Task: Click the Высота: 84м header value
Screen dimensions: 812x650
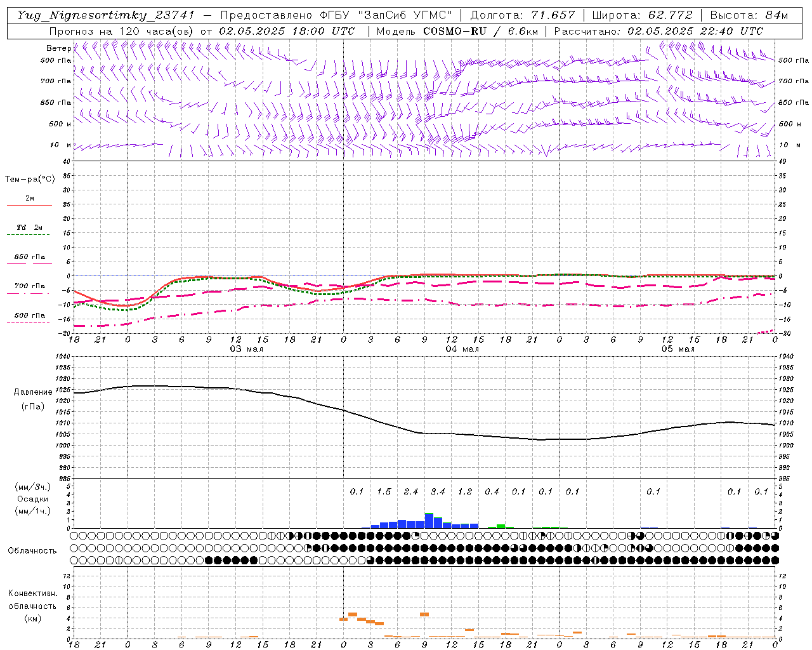Action: pyautogui.click(x=749, y=15)
